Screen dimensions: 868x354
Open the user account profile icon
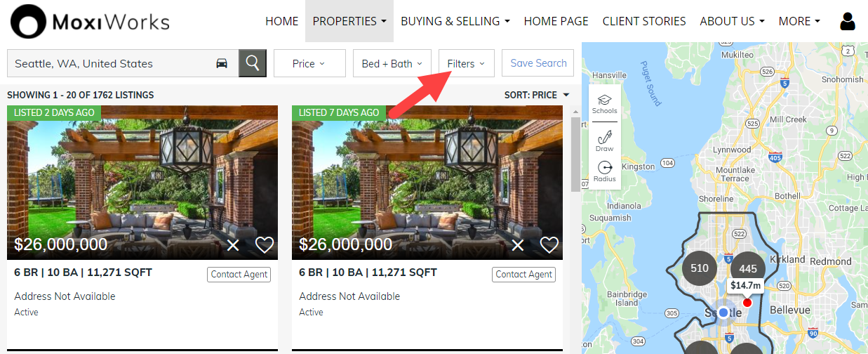tap(848, 22)
